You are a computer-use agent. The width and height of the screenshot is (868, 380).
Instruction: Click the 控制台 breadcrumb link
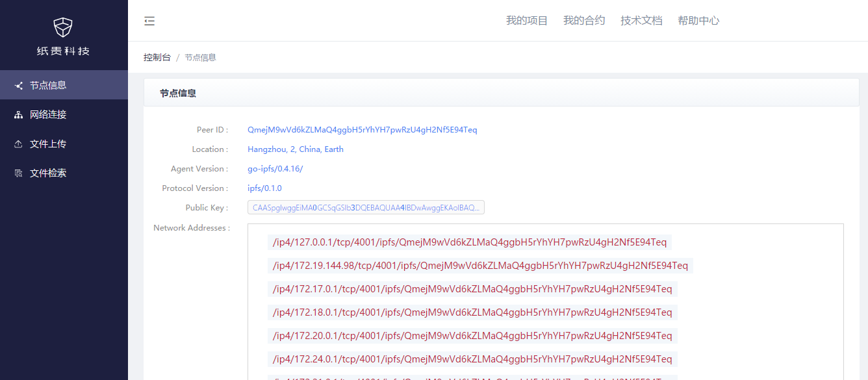[157, 57]
